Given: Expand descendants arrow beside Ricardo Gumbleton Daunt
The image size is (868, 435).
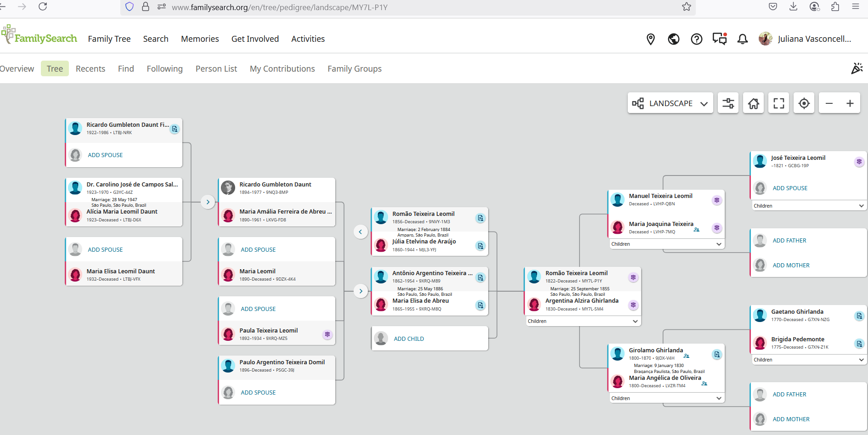Looking at the screenshot, I should (208, 202).
